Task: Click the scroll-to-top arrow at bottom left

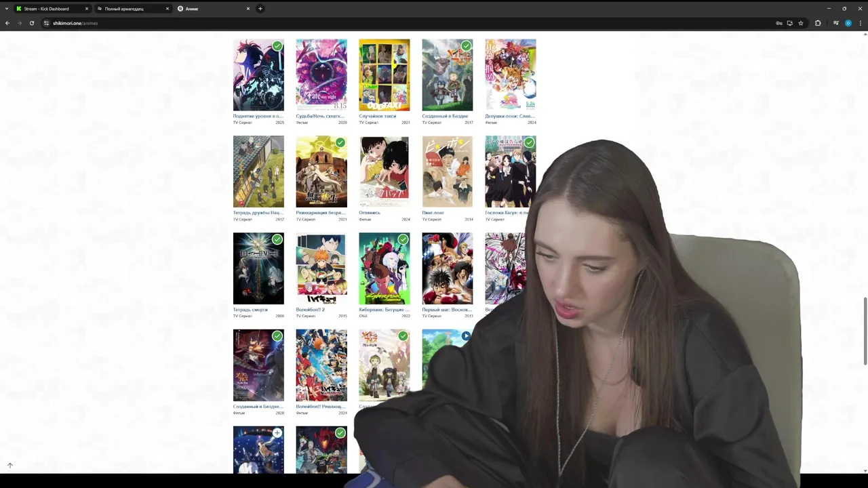Action: click(x=9, y=465)
